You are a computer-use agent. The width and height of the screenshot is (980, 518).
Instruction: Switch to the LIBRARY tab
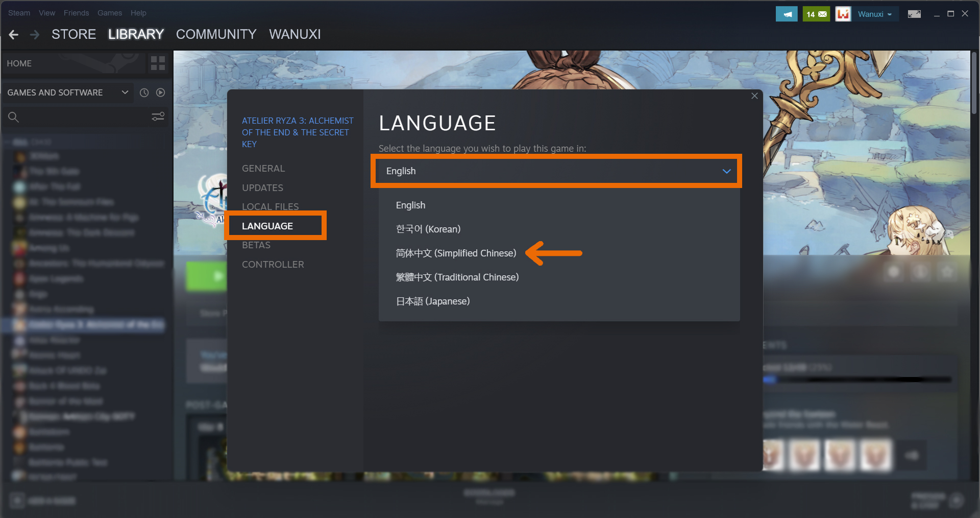[135, 34]
